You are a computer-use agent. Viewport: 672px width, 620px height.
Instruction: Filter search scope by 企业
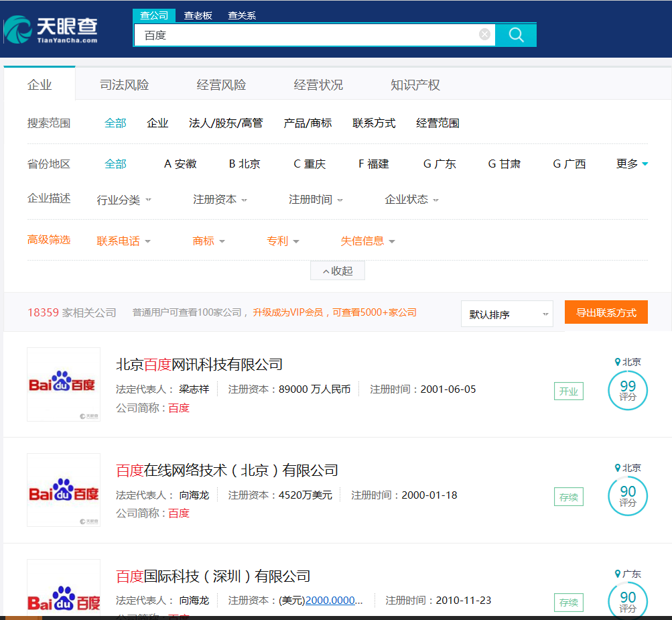point(157,123)
